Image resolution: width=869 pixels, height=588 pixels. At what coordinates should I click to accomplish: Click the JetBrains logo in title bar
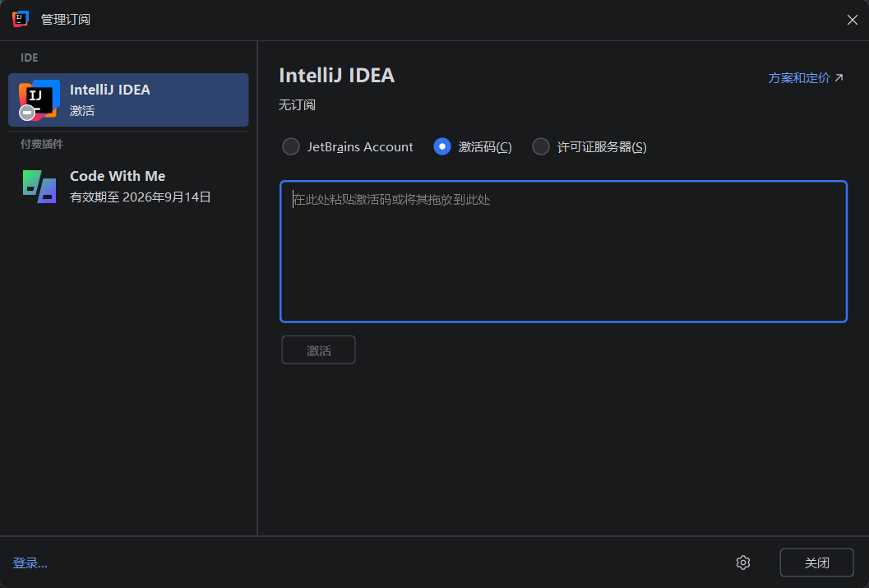click(21, 19)
